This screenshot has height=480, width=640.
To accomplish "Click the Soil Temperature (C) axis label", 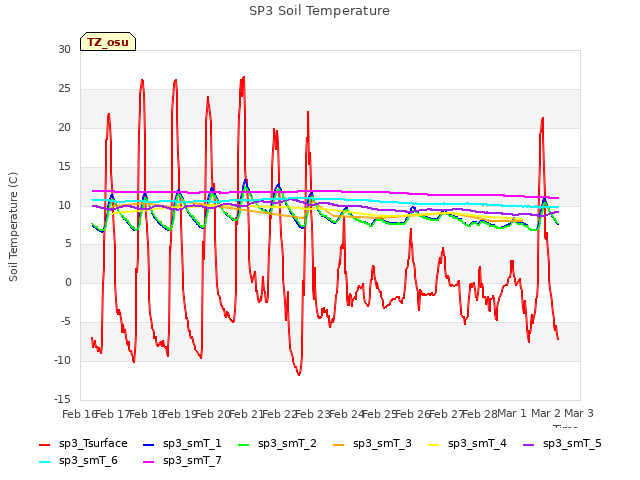I will coord(13,227).
